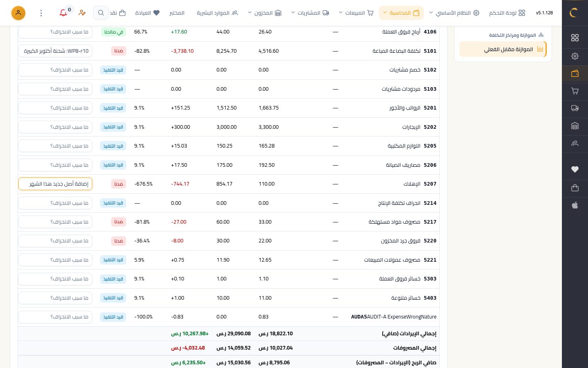This screenshot has width=588, height=368.
Task: Open الموارد البشرية menu item
Action: coord(217,13)
